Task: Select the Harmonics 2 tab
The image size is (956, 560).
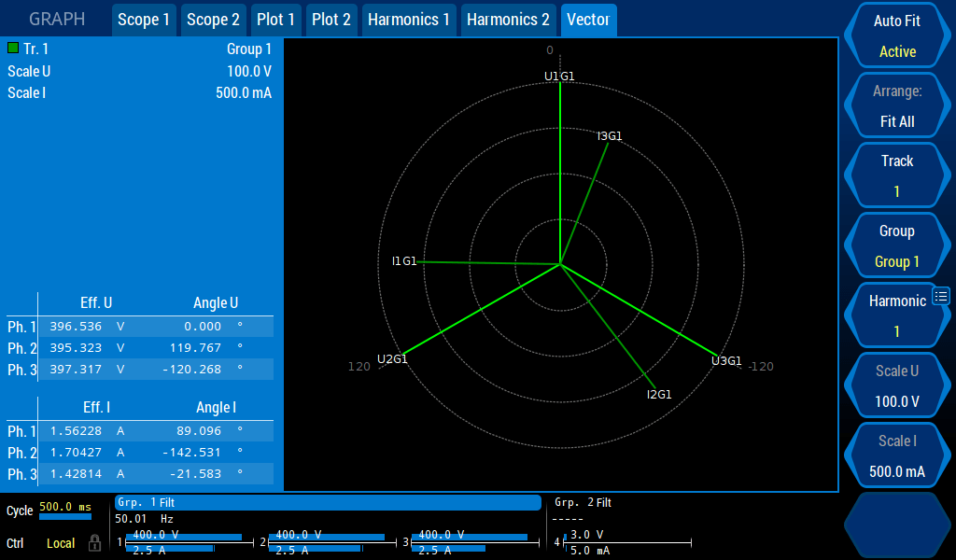Action: [x=508, y=20]
